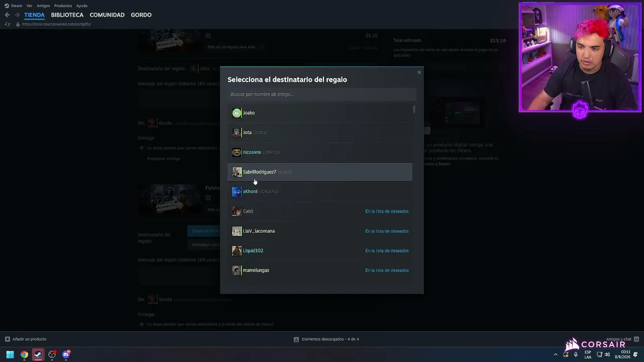The width and height of the screenshot is (644, 362).
Task: Close the gift recipient dialog
Action: [x=419, y=72]
